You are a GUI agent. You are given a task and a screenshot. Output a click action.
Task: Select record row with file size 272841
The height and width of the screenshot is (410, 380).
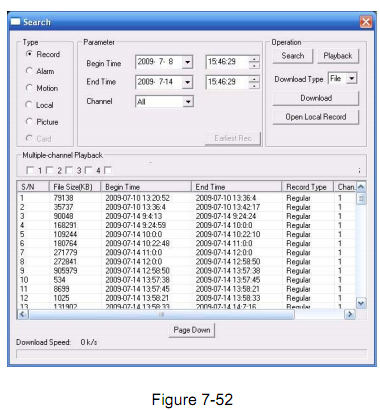(186, 262)
